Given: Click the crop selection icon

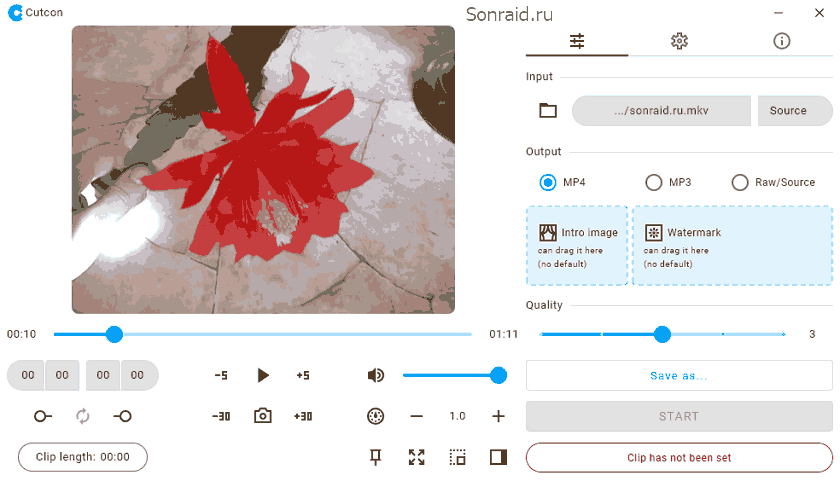Looking at the screenshot, I should tap(458, 457).
